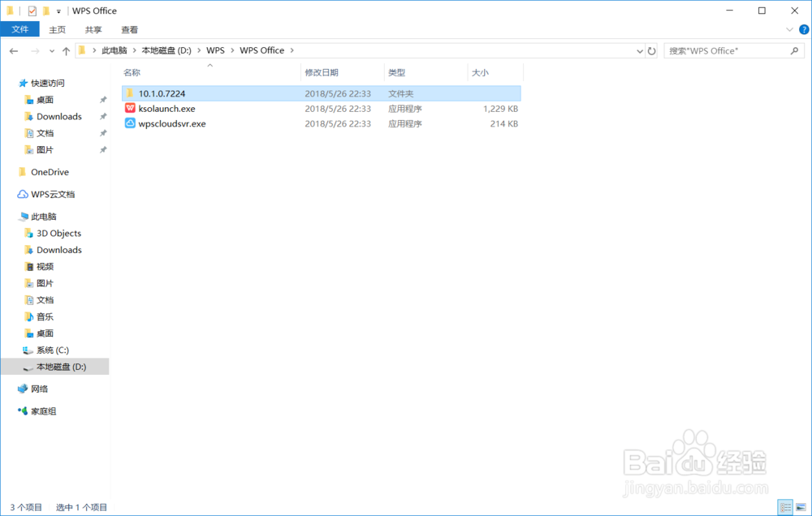Click the pin icon beside quick access Downloads
This screenshot has height=516, width=812.
point(103,117)
